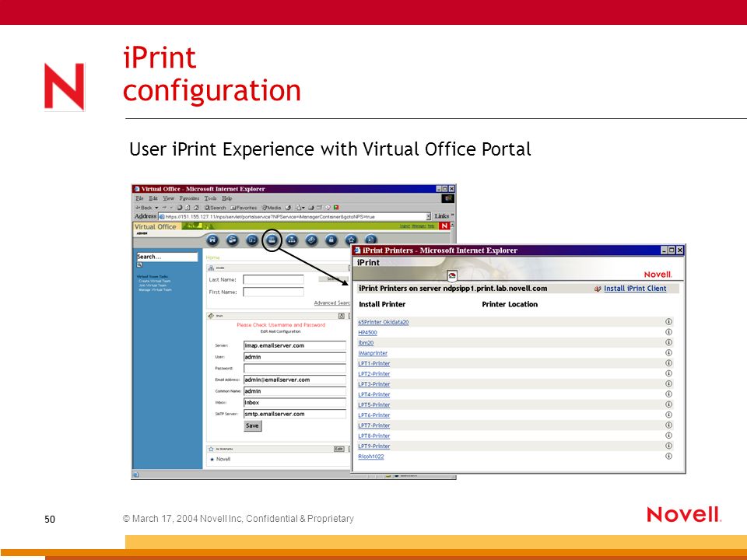This screenshot has height=560, width=747.
Task: Open the star bookmarks icon in Virtual Office toolbar
Action: (x=351, y=240)
